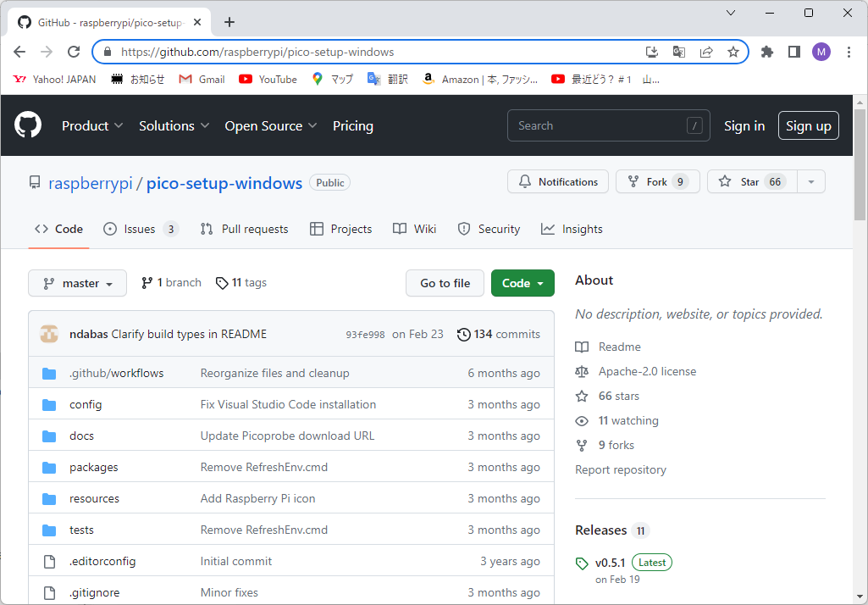Star the repository
868x605 pixels.
click(752, 181)
